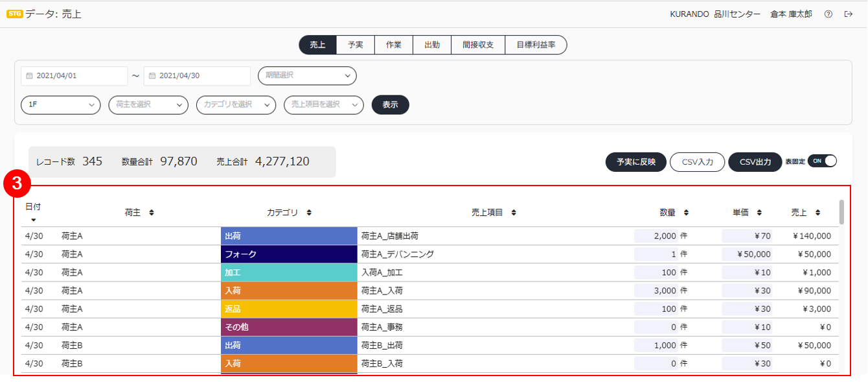Click the unit price ¥70 for 荷主A_店舗出荷

pyautogui.click(x=747, y=236)
